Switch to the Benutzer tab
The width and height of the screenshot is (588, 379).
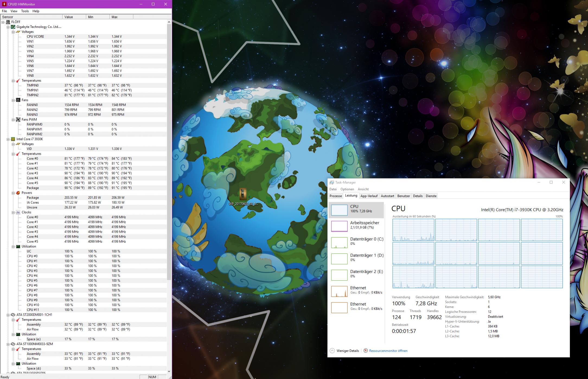click(404, 196)
